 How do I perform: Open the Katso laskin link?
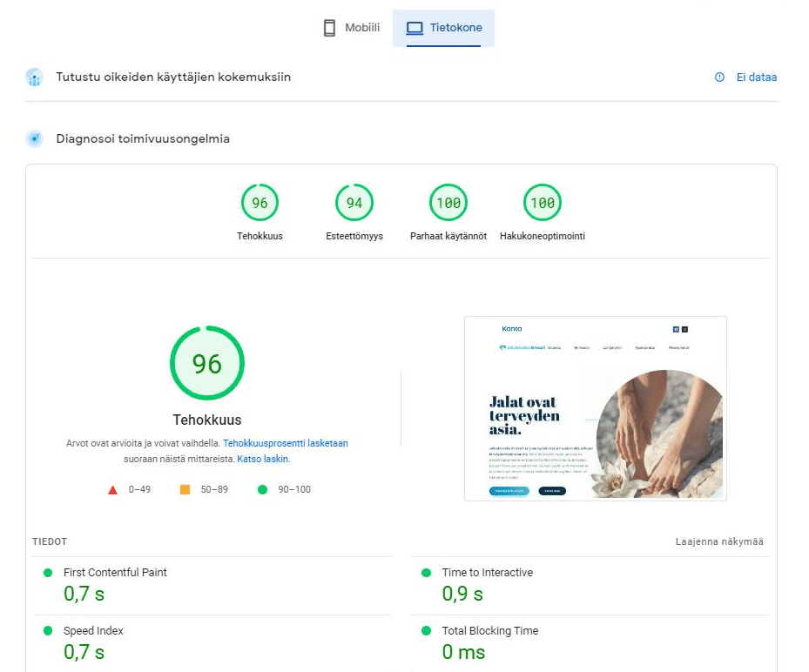tap(262, 459)
